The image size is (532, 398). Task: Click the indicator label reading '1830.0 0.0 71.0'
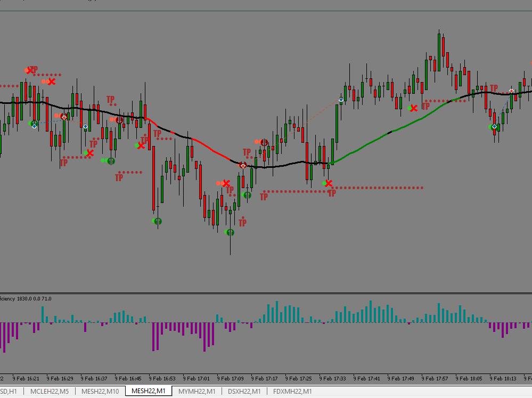click(34, 299)
